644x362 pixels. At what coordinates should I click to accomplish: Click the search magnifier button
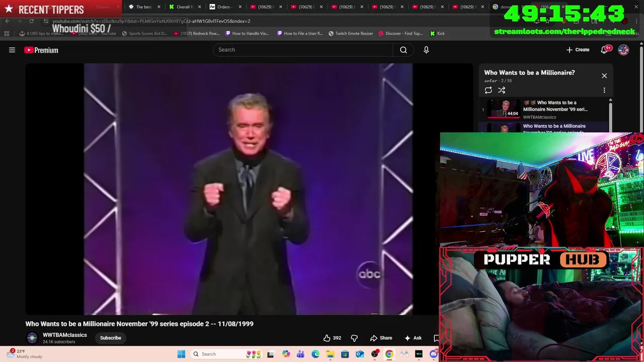coord(404,50)
